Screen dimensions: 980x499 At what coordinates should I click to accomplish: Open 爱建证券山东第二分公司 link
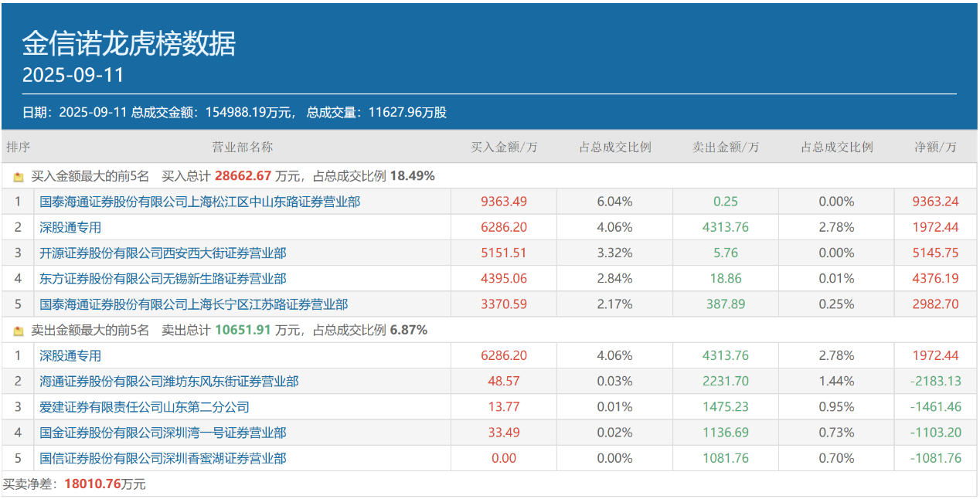click(145, 407)
